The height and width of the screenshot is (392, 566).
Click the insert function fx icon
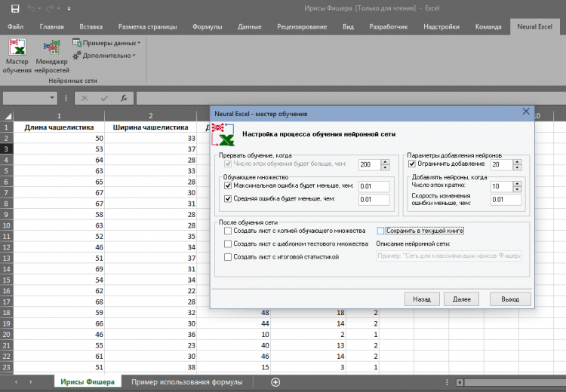[123, 98]
